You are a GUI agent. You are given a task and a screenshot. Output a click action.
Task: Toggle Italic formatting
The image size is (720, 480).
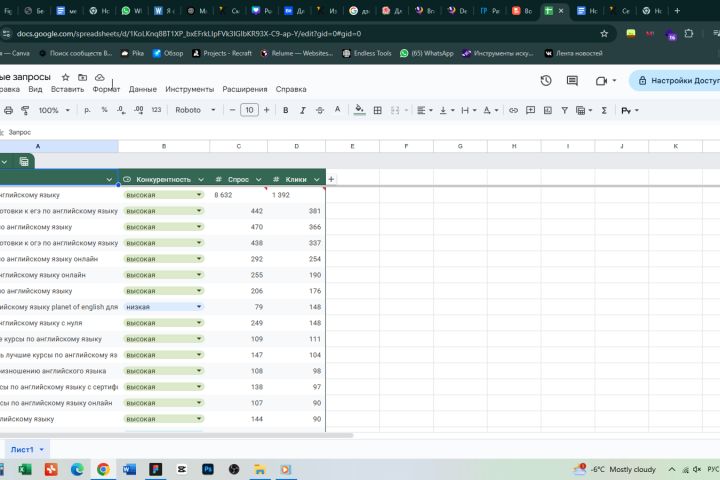[x=303, y=110]
